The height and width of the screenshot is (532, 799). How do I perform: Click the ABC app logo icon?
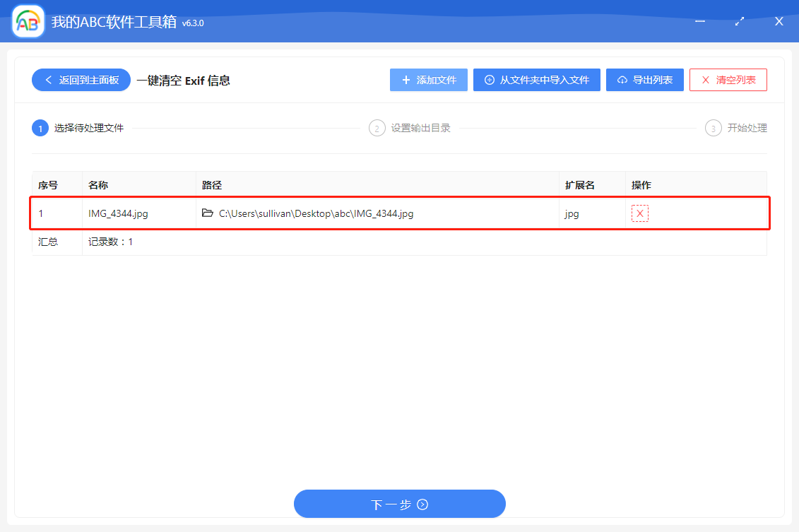(27, 21)
